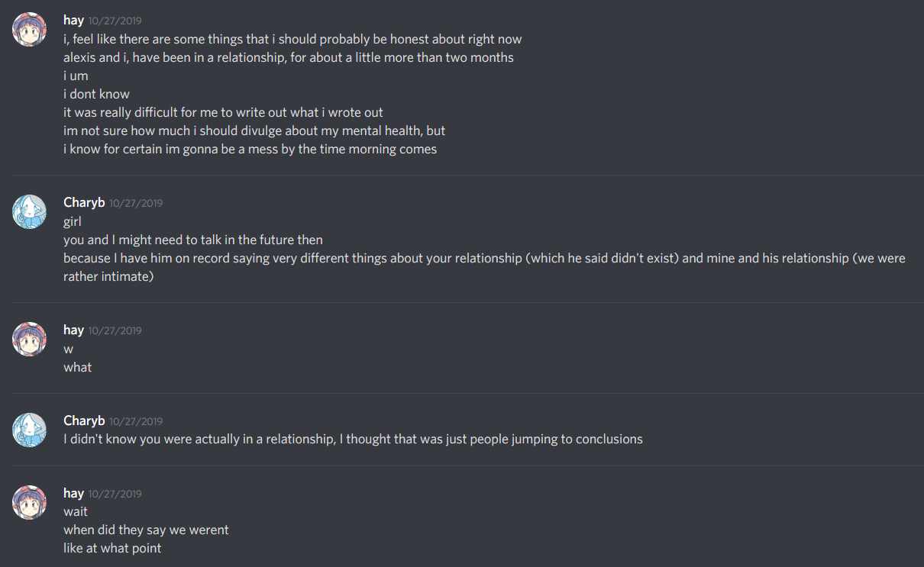Select the message starting "because I have him on record"
The image size is (924, 567).
pos(484,258)
